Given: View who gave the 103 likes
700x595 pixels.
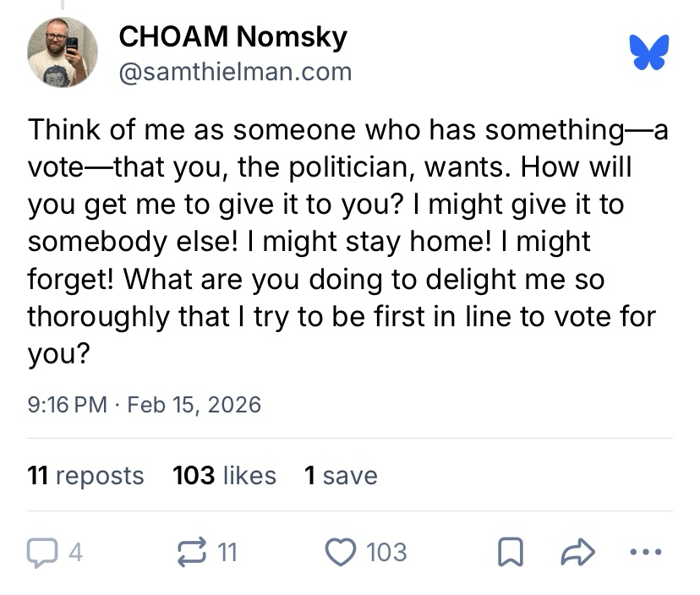Looking at the screenshot, I should 224,476.
